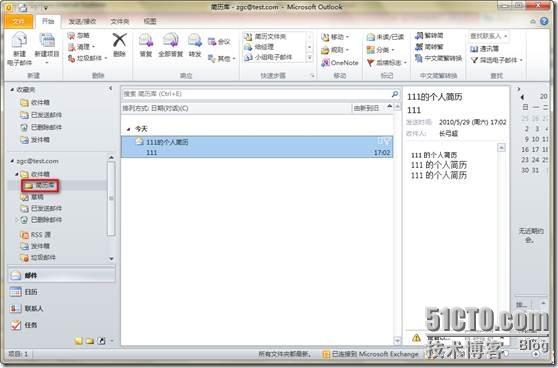
Task: Open 中文简繁转换 dialog
Action: point(439,58)
